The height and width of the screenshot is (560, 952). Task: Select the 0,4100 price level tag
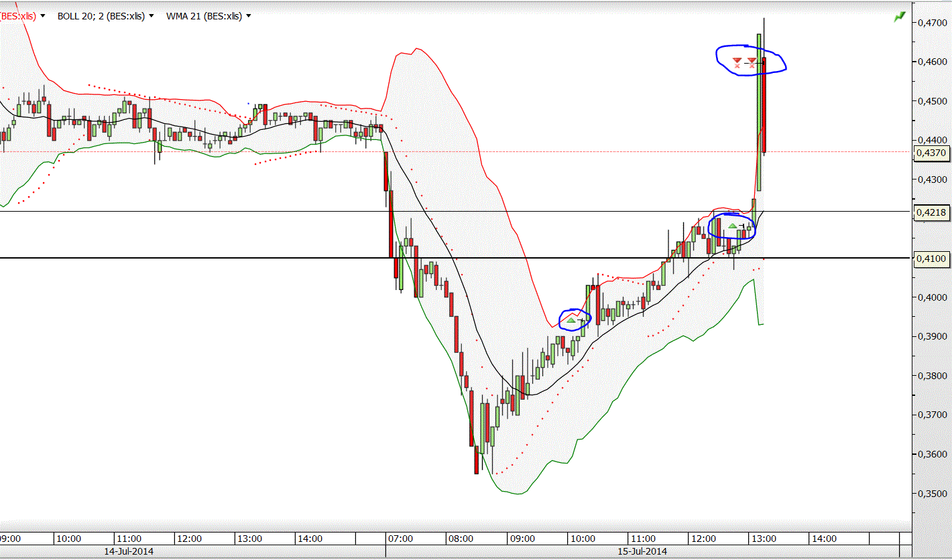[931, 258]
